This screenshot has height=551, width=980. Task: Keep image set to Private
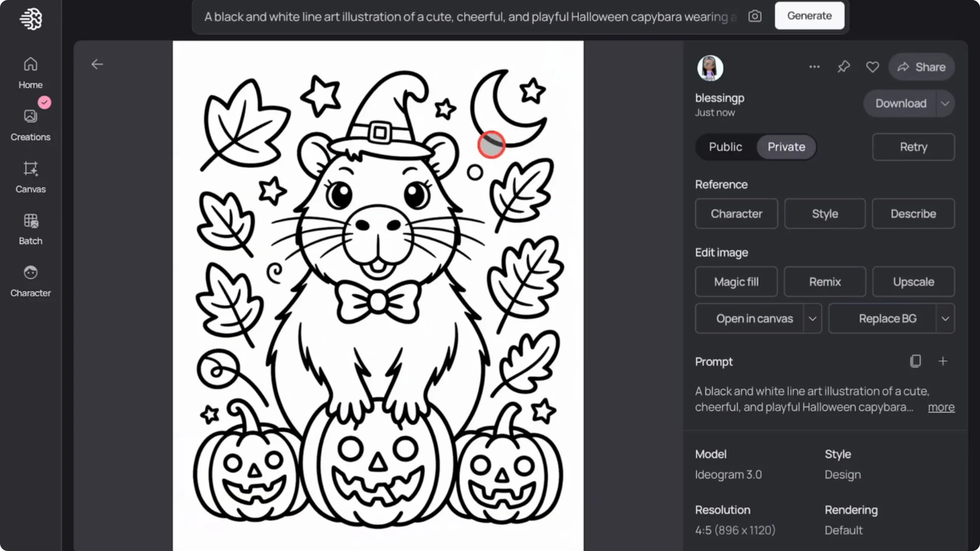pyautogui.click(x=786, y=147)
